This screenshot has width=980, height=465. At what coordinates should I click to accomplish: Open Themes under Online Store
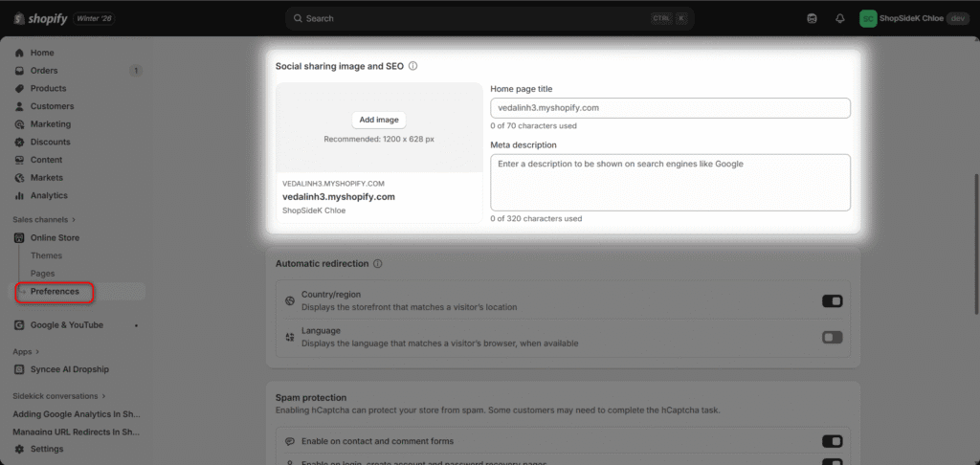click(x=46, y=255)
